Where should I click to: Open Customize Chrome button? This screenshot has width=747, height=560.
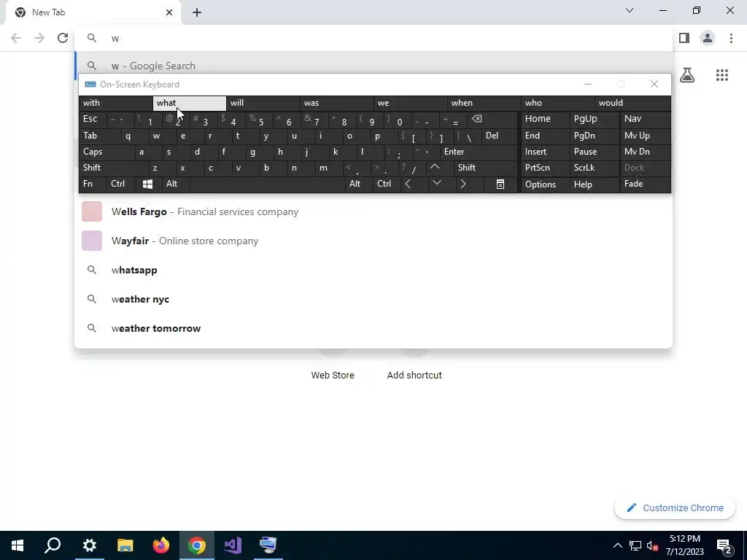(675, 507)
